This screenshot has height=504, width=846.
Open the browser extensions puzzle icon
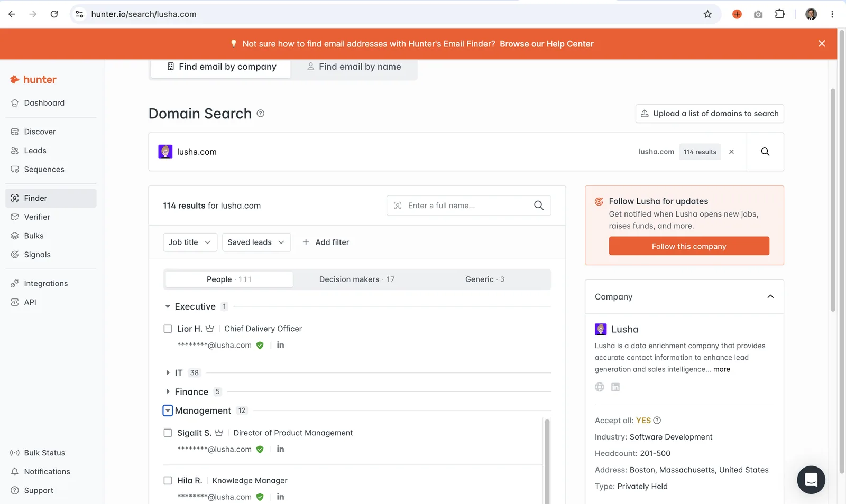[779, 14]
